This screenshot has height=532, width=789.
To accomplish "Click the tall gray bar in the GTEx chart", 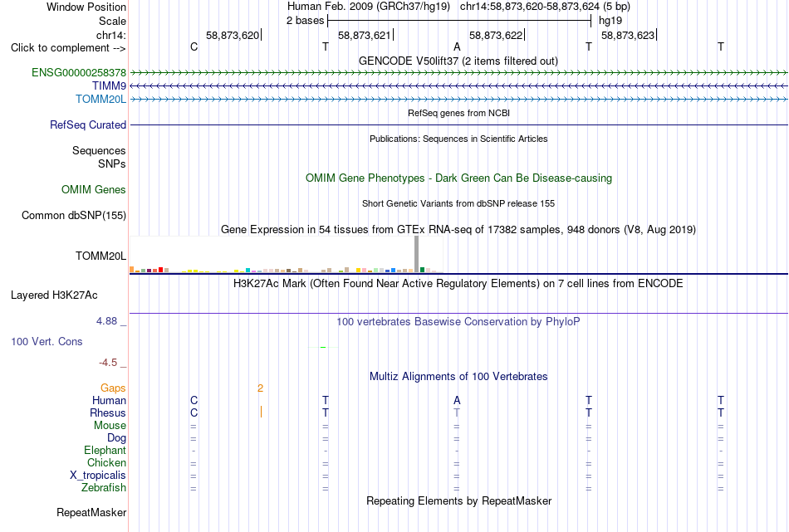I will pos(417,255).
